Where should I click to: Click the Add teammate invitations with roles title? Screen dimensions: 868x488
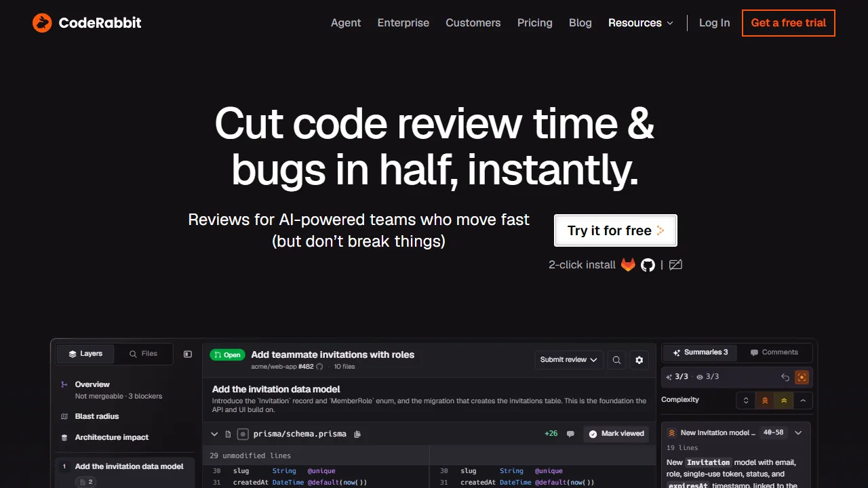(x=332, y=354)
